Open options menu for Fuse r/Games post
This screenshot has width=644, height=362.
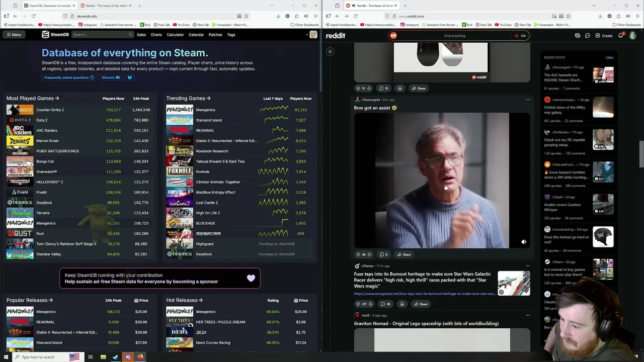[528, 265]
